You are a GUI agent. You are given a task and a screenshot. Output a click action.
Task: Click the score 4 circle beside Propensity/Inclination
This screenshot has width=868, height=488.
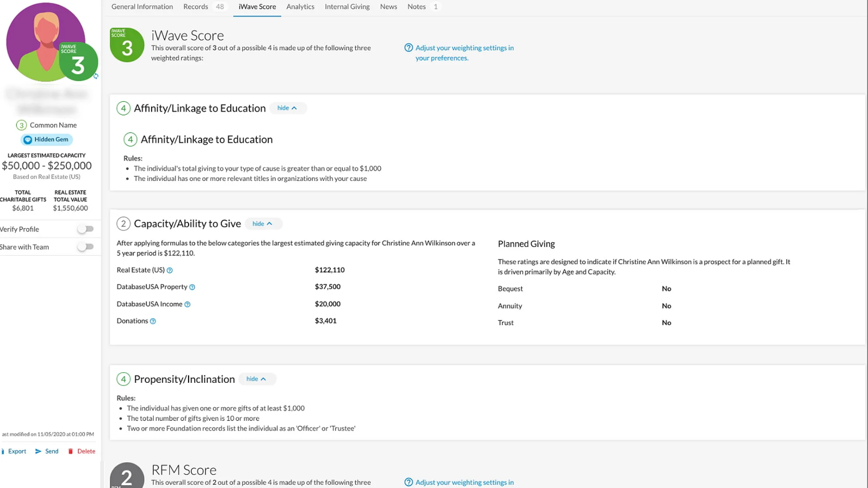pos(123,379)
